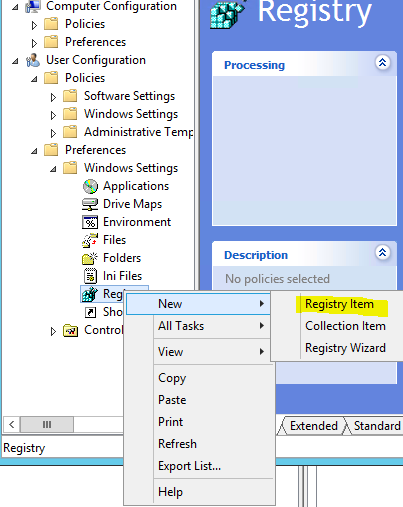Image resolution: width=403 pixels, height=507 pixels.
Task: Select Registry Wizard in the submenu
Action: 345,348
